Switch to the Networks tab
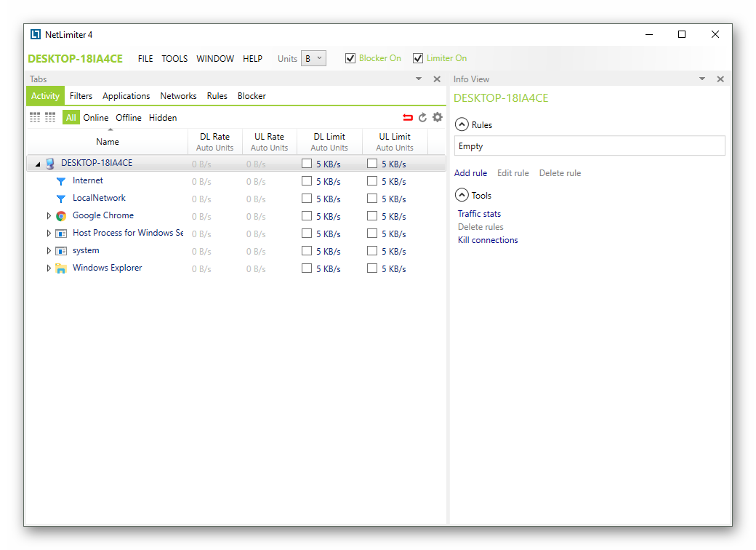Screen dimensions: 756x550 (178, 96)
